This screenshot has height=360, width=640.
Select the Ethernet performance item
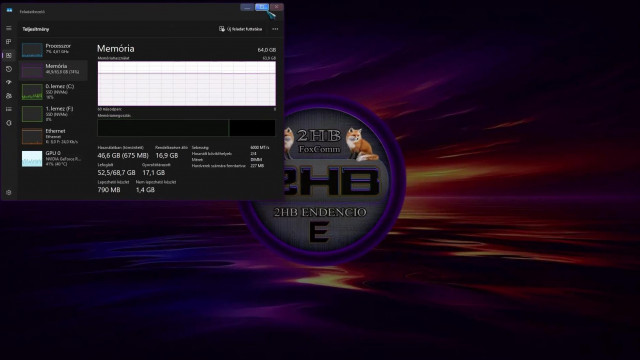click(53, 136)
